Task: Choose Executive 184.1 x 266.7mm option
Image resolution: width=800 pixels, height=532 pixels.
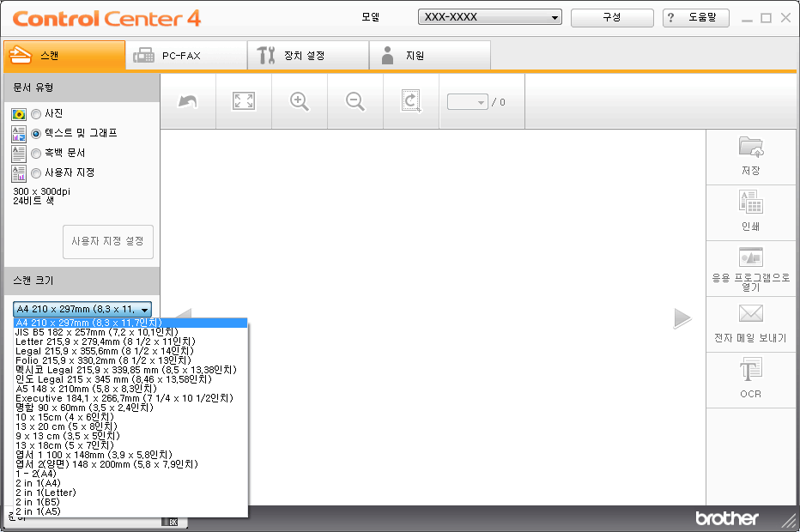Action: (x=130, y=398)
